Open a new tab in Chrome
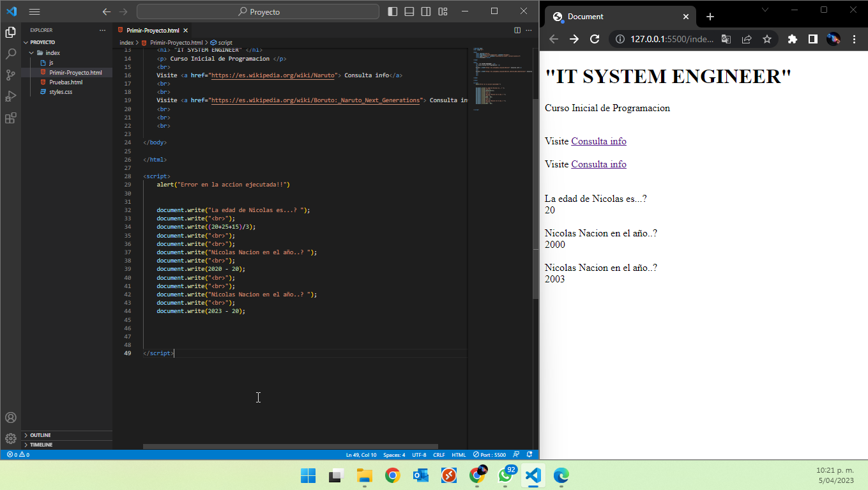The width and height of the screenshot is (868, 490). (x=710, y=17)
